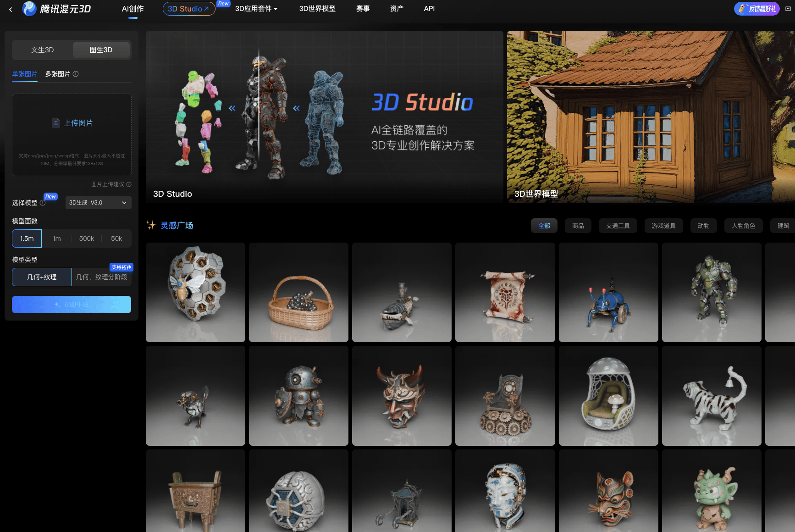This screenshot has height=532, width=795.
Task: Filter the gallery by 商品
Action: (x=578, y=226)
